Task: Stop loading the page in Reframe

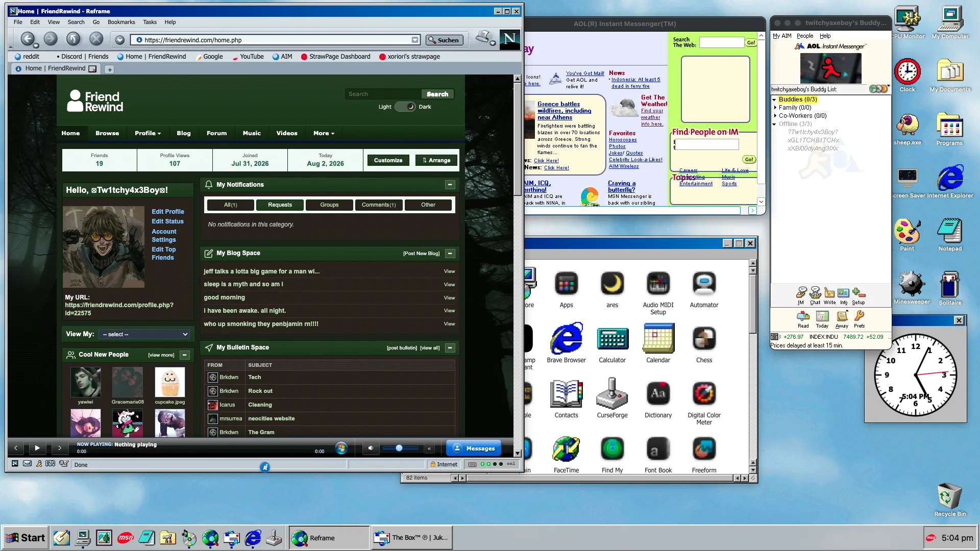Action: click(x=96, y=39)
